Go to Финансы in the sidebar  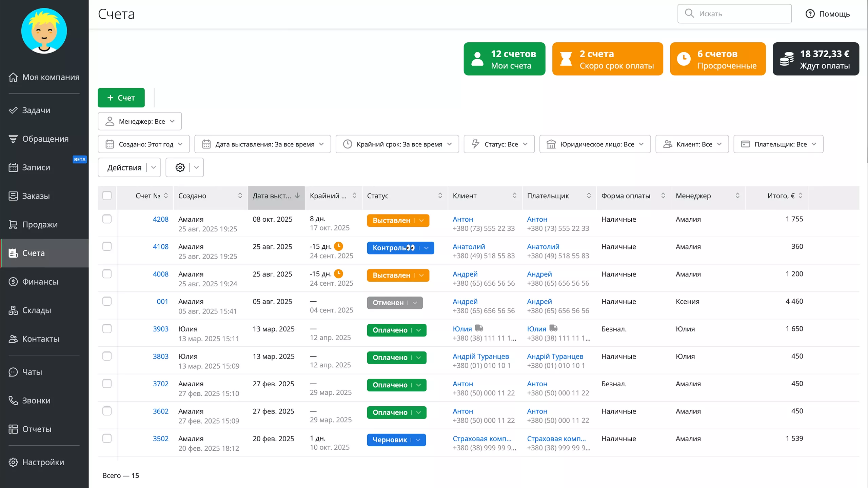tap(40, 282)
